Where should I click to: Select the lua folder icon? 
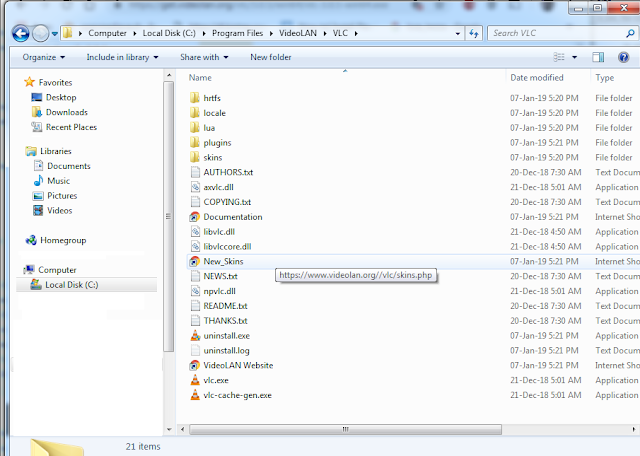pyautogui.click(x=195, y=128)
